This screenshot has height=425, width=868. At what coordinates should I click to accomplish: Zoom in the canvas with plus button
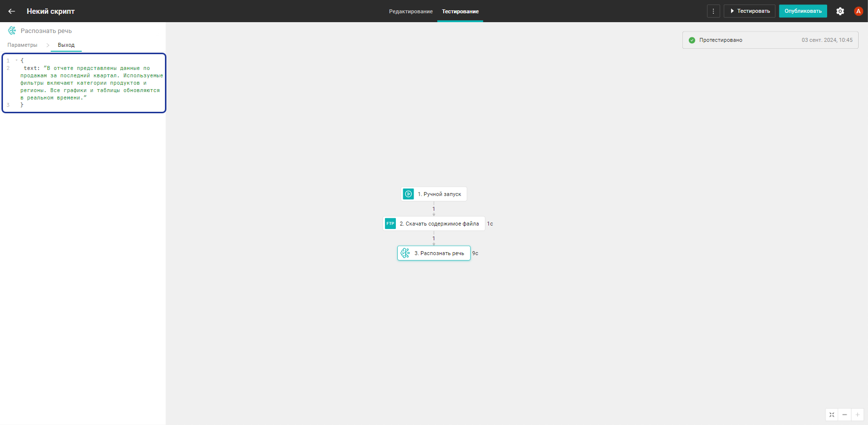click(x=858, y=415)
